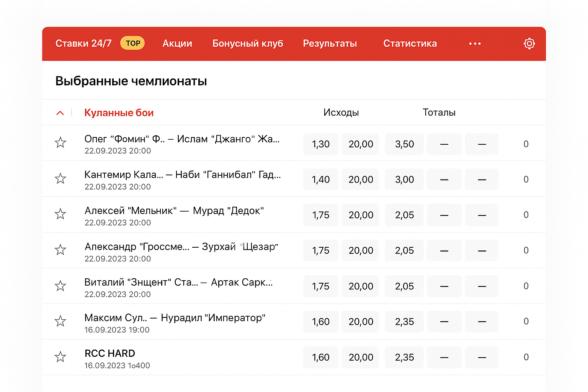The height and width of the screenshot is (392, 588).
Task: Click star beside Максим Сул.. fight
Action: coord(60,321)
